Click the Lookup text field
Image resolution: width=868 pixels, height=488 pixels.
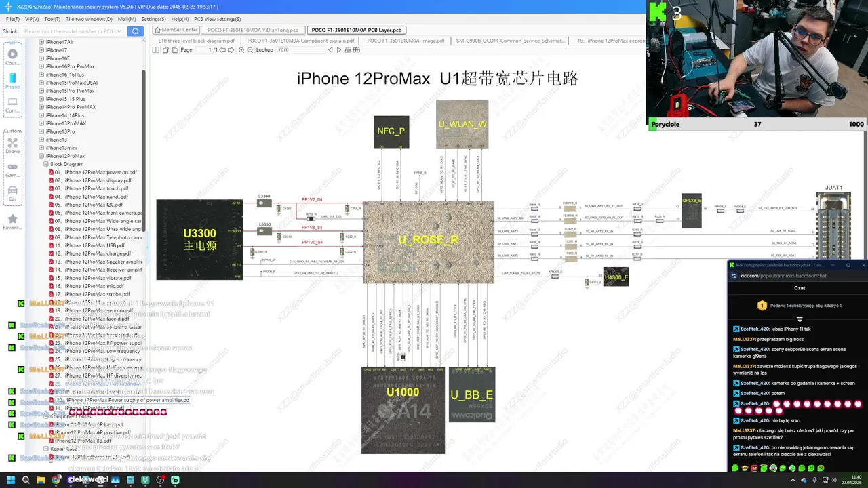tap(300, 50)
